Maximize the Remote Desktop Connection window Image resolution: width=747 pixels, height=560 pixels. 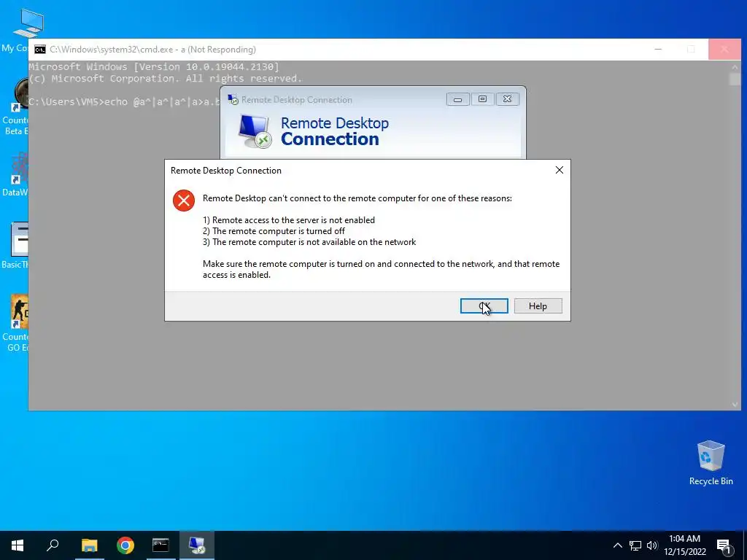coord(483,99)
